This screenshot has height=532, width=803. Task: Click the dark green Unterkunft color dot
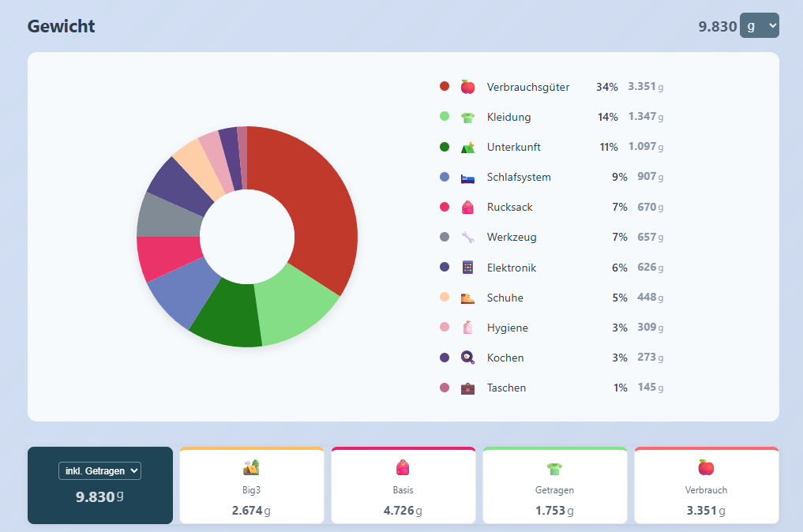point(445,147)
